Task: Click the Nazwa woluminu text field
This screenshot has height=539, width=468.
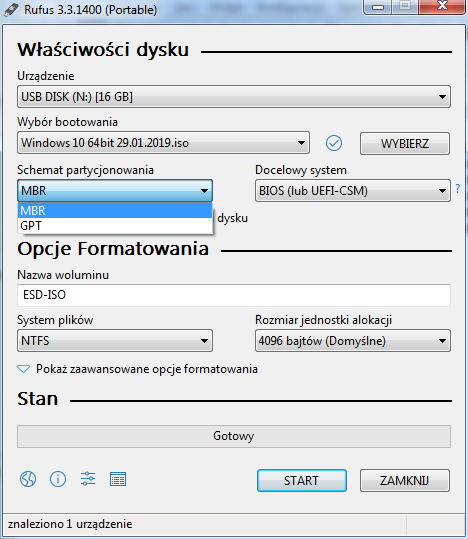Action: [x=234, y=295]
